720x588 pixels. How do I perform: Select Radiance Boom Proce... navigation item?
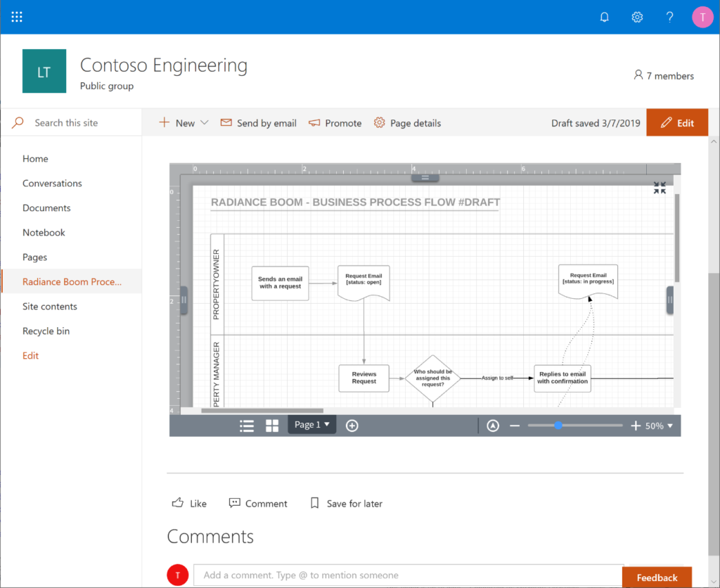click(72, 281)
